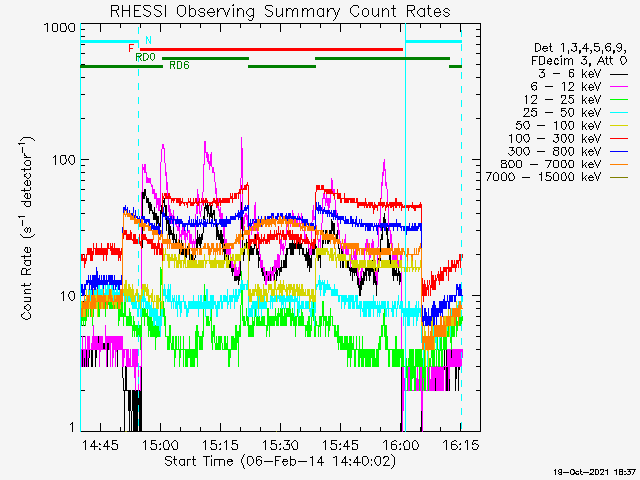Click the x-axis time label '15:45'
The height and width of the screenshot is (480, 640).
point(340,445)
